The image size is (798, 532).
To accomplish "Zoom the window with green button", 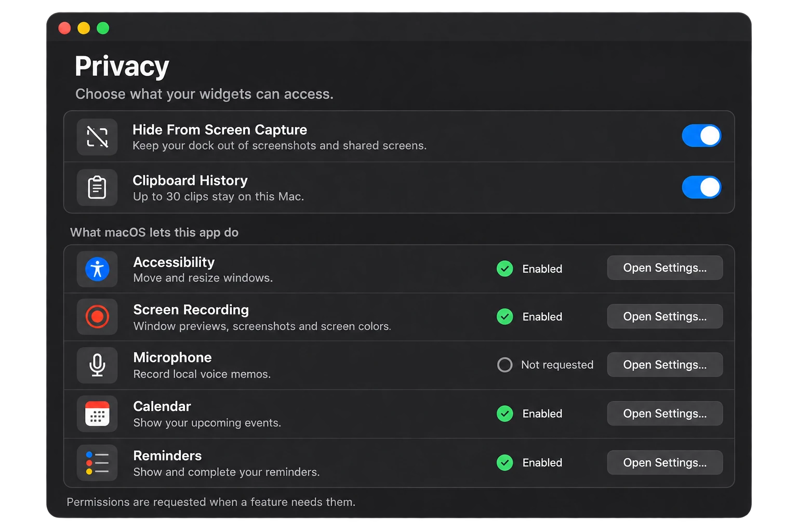I will (103, 28).
